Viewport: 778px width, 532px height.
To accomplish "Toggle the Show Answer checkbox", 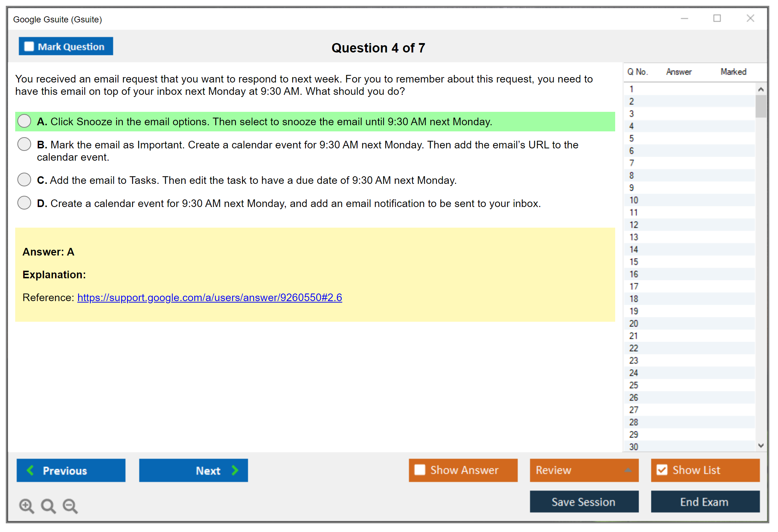I will click(420, 470).
